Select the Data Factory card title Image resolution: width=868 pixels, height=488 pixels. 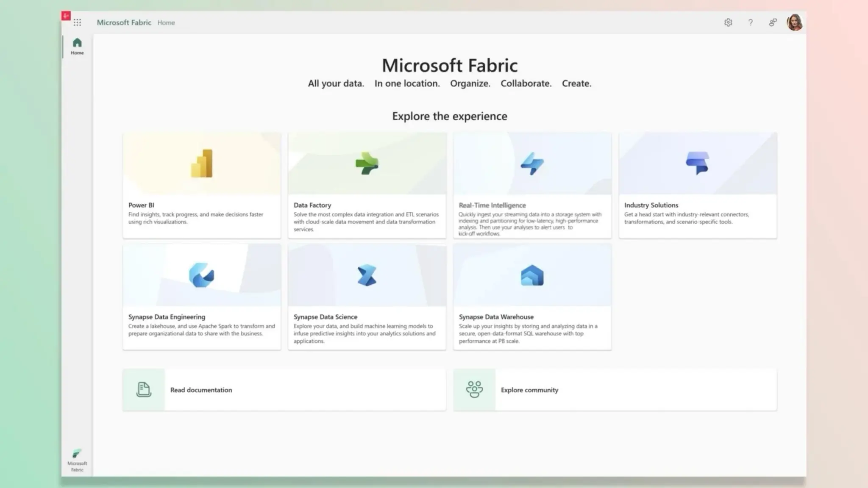[x=312, y=205]
